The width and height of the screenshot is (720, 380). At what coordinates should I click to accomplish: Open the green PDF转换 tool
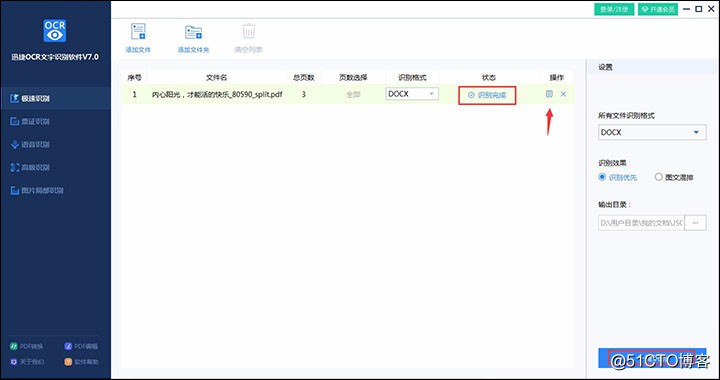pyautogui.click(x=27, y=346)
